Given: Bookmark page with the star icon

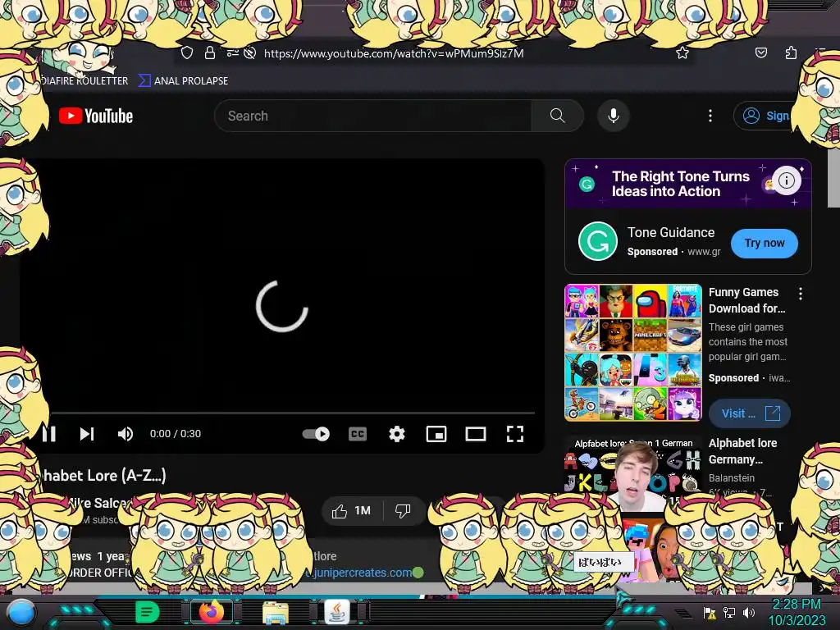Looking at the screenshot, I should 682,53.
